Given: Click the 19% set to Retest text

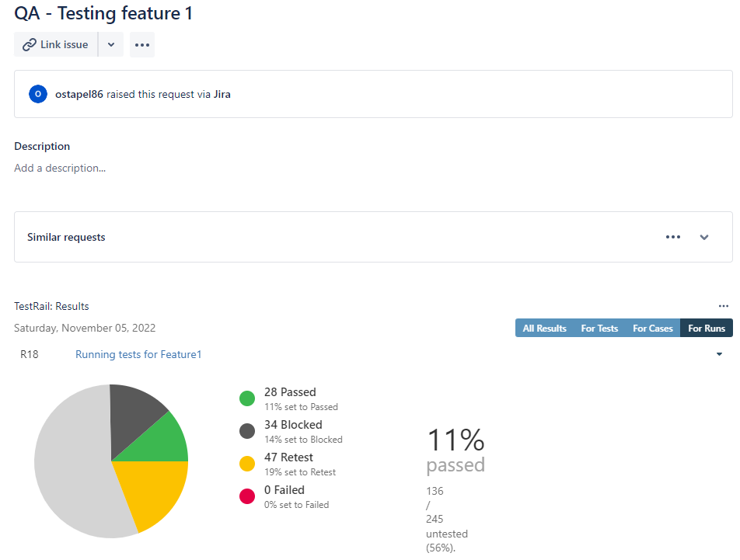Looking at the screenshot, I should tap(300, 472).
